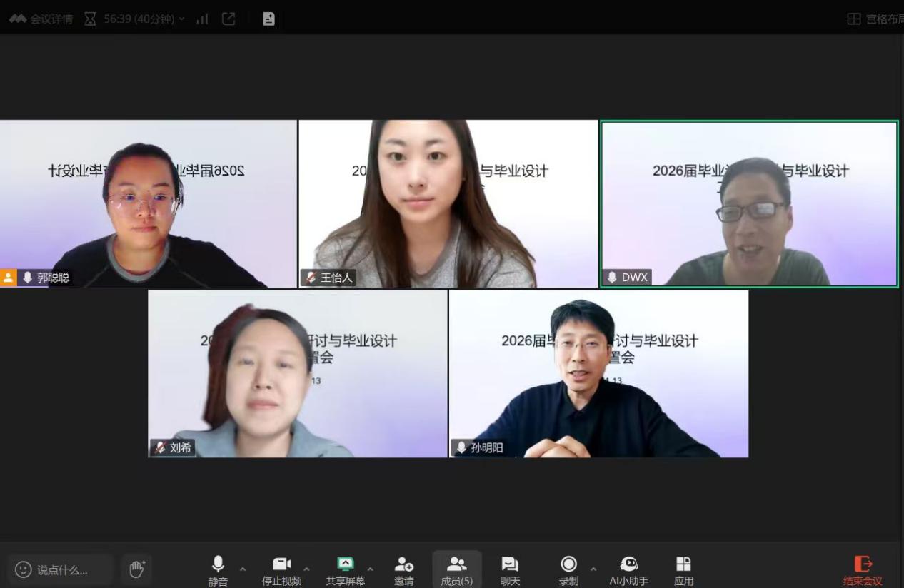Click the 说点什么 message input field
The image size is (904, 588).
point(61,569)
